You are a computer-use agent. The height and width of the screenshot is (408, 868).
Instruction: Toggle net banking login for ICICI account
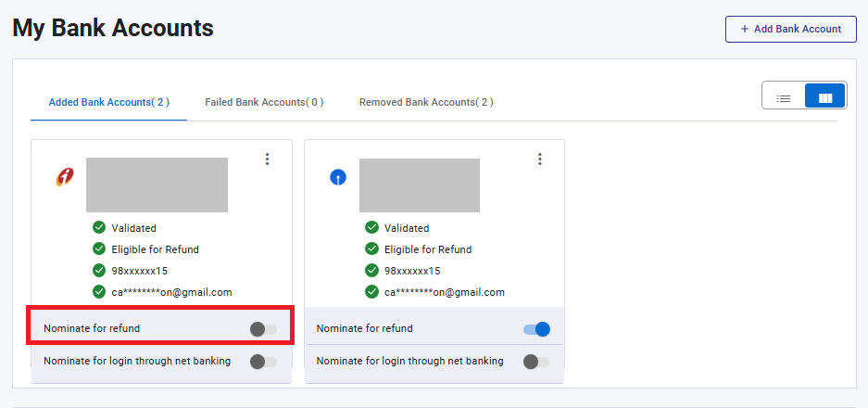pos(263,362)
